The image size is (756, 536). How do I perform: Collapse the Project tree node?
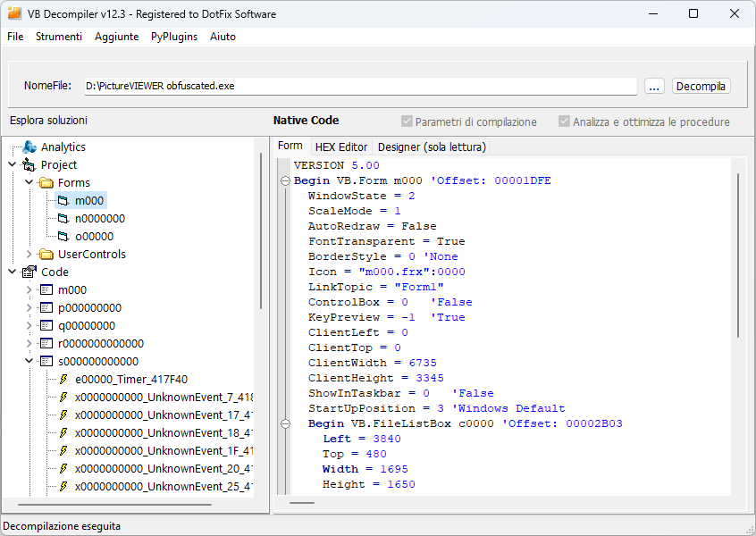[12, 164]
